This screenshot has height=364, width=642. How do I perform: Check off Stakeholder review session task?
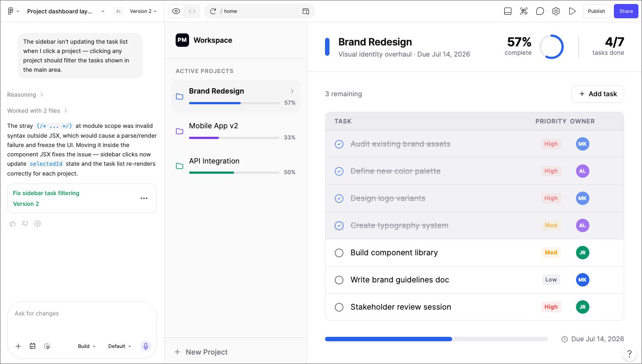coord(339,307)
